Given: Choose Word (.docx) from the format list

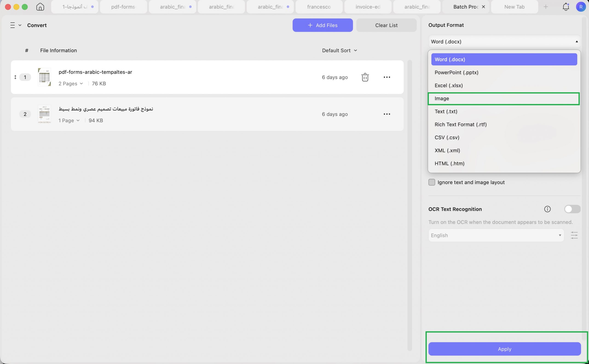Looking at the screenshot, I should (x=504, y=59).
